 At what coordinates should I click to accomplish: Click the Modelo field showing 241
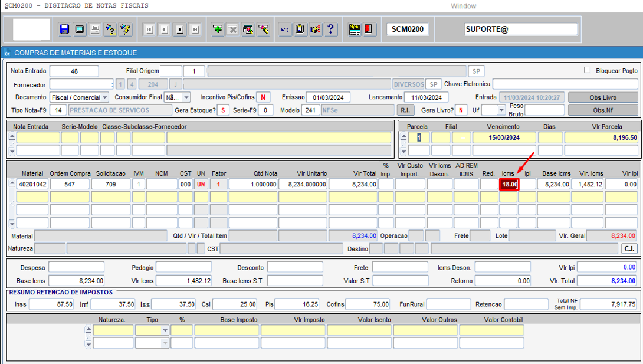pyautogui.click(x=310, y=110)
